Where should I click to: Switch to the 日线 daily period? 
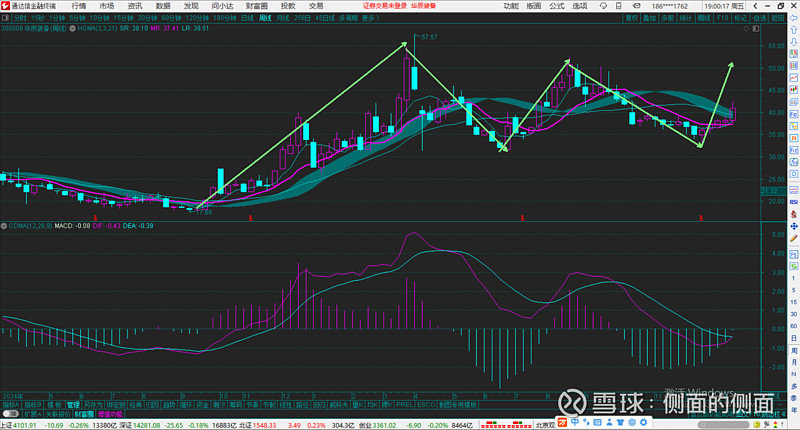click(x=247, y=18)
